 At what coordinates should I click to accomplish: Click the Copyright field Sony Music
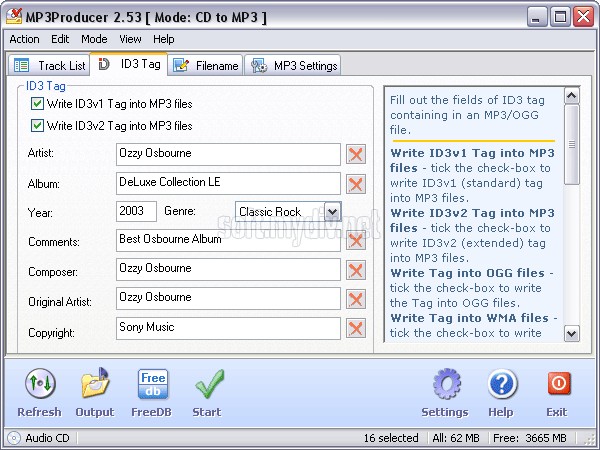228,328
